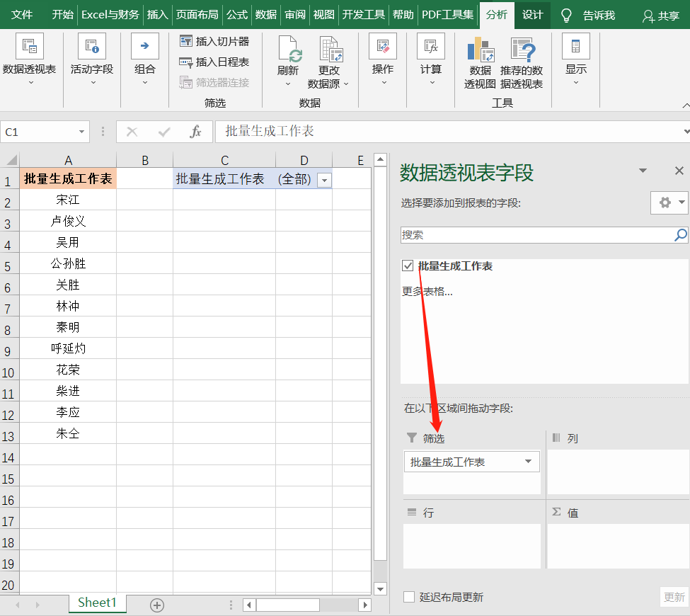Switch to the 公式 (Formulas) tab
Image resolution: width=690 pixels, height=616 pixels.
point(237,15)
